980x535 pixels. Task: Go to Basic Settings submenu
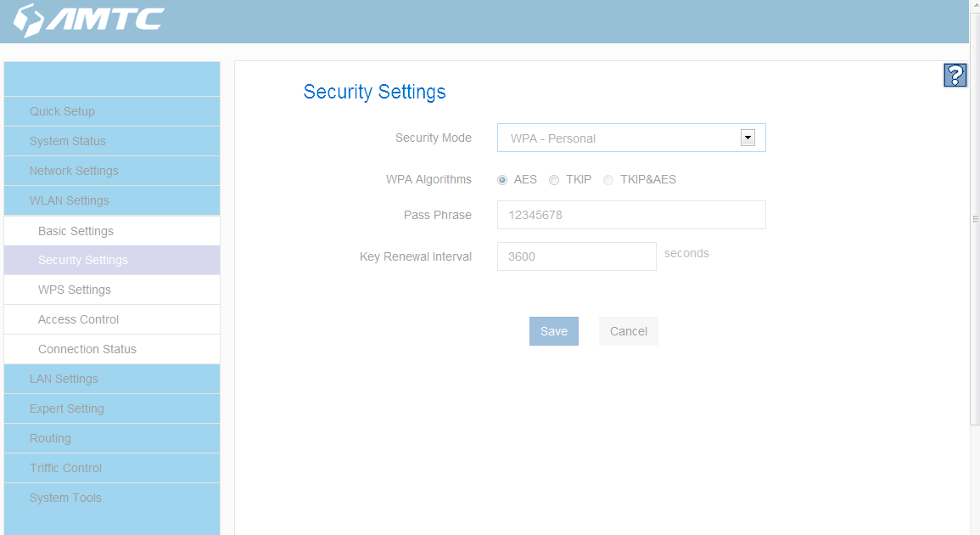click(x=112, y=231)
